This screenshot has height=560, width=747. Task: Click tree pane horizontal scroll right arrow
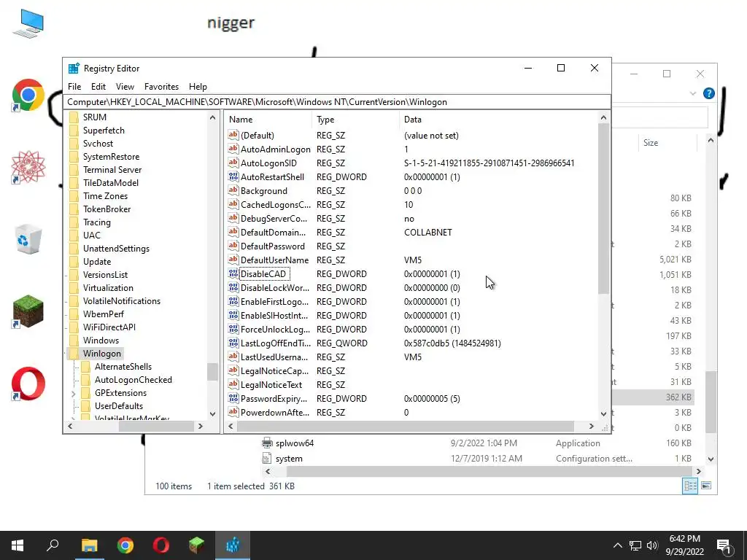point(200,426)
